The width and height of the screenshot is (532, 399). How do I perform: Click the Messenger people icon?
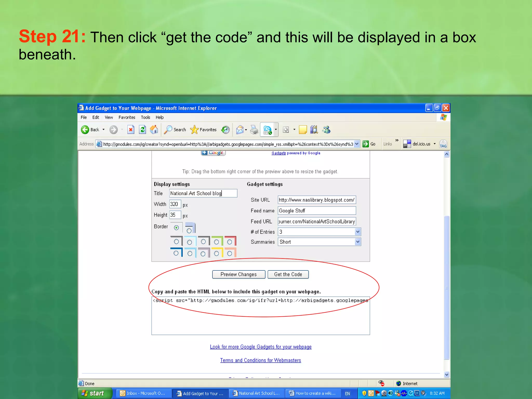[x=326, y=130]
